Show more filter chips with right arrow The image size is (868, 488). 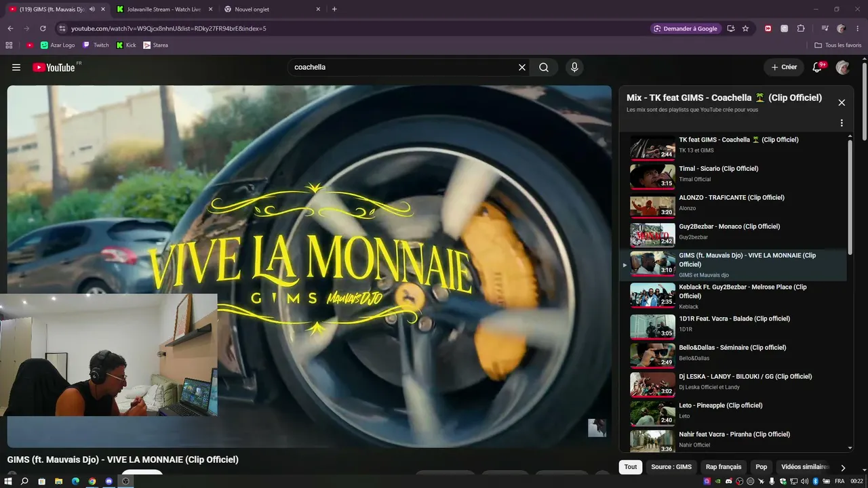(843, 467)
